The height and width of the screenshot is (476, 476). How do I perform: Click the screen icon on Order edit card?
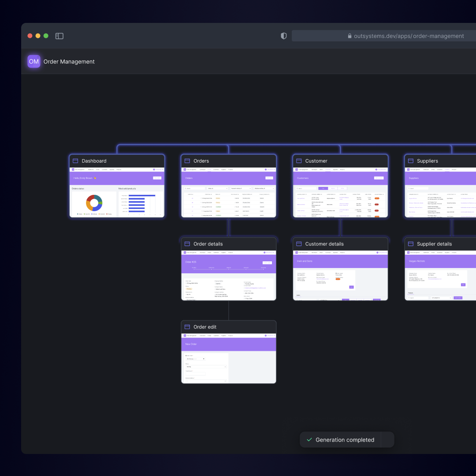coord(187,327)
